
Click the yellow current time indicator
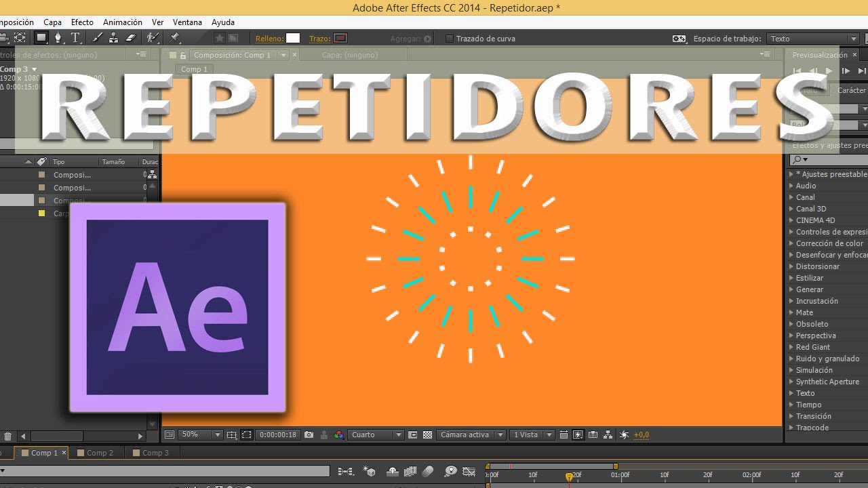tap(569, 477)
